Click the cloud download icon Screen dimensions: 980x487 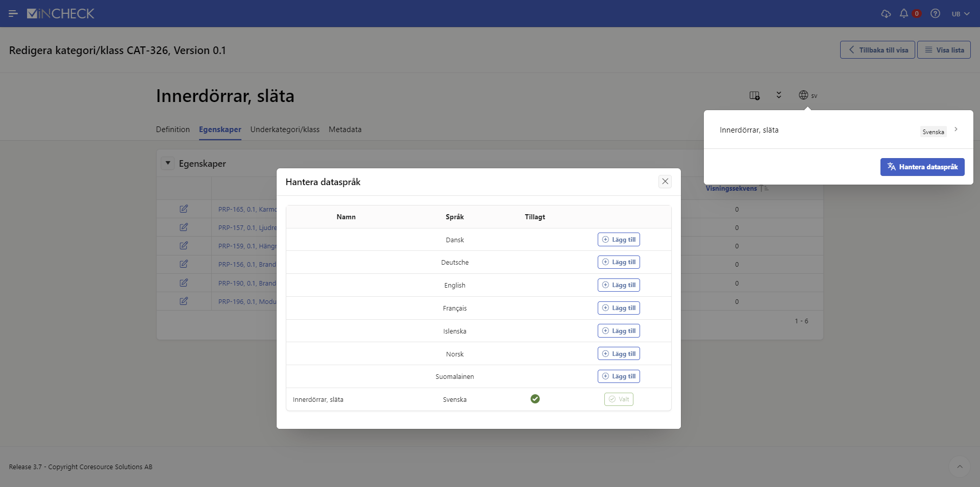[886, 14]
